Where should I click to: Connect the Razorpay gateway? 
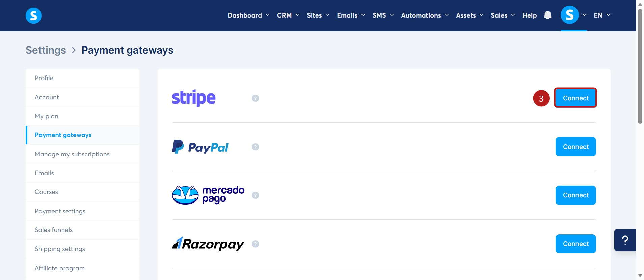[x=575, y=244]
